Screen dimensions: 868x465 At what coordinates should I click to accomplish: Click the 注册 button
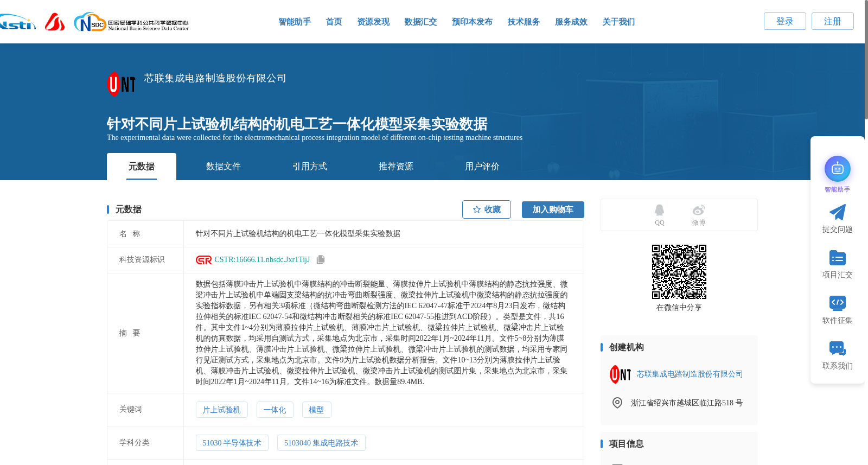tap(833, 21)
